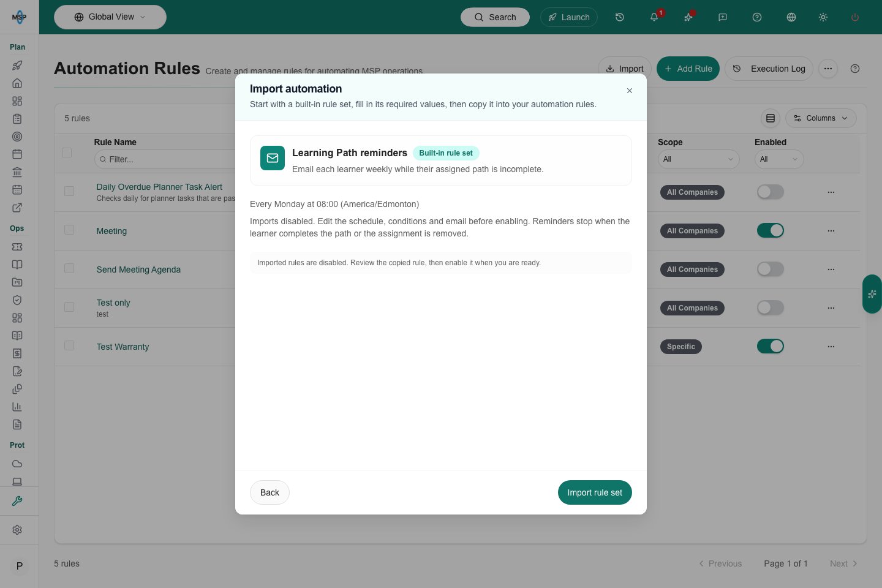Close the Import automation dialog
The height and width of the screenshot is (588, 882).
(630, 91)
